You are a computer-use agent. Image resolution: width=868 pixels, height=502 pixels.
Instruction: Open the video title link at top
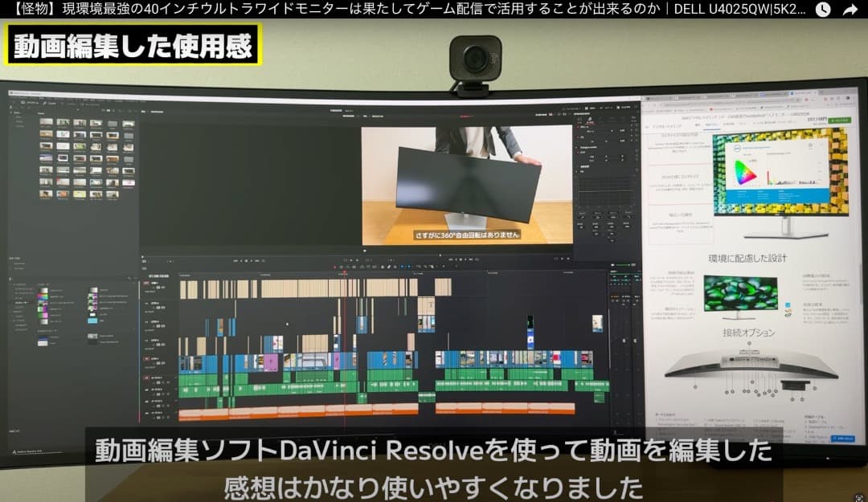click(x=402, y=10)
